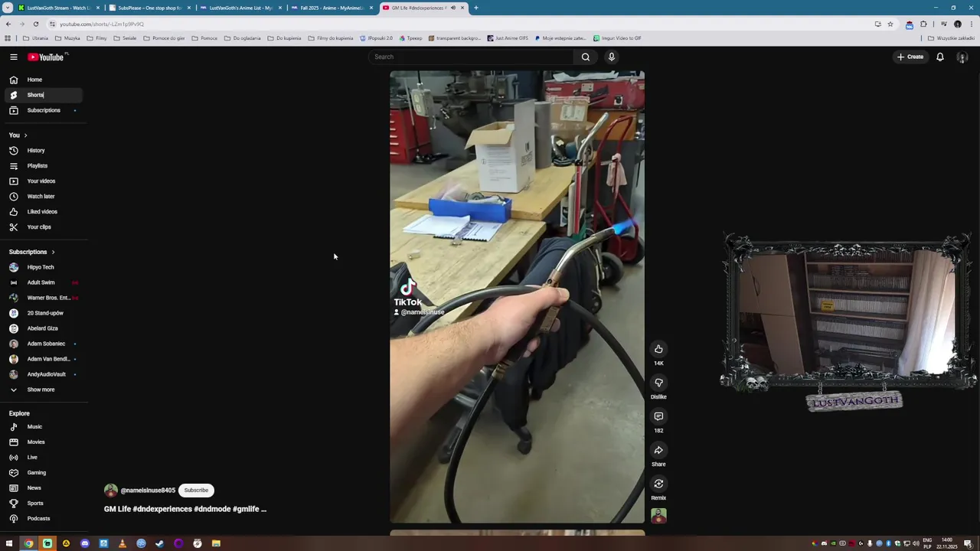Explore Movies category
The width and height of the screenshot is (980, 551).
tap(44, 442)
